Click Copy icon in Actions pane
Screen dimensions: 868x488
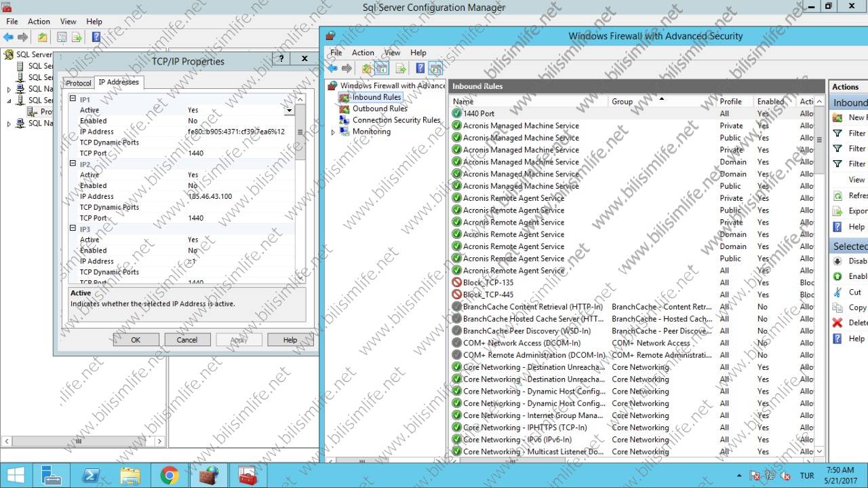click(x=837, y=307)
